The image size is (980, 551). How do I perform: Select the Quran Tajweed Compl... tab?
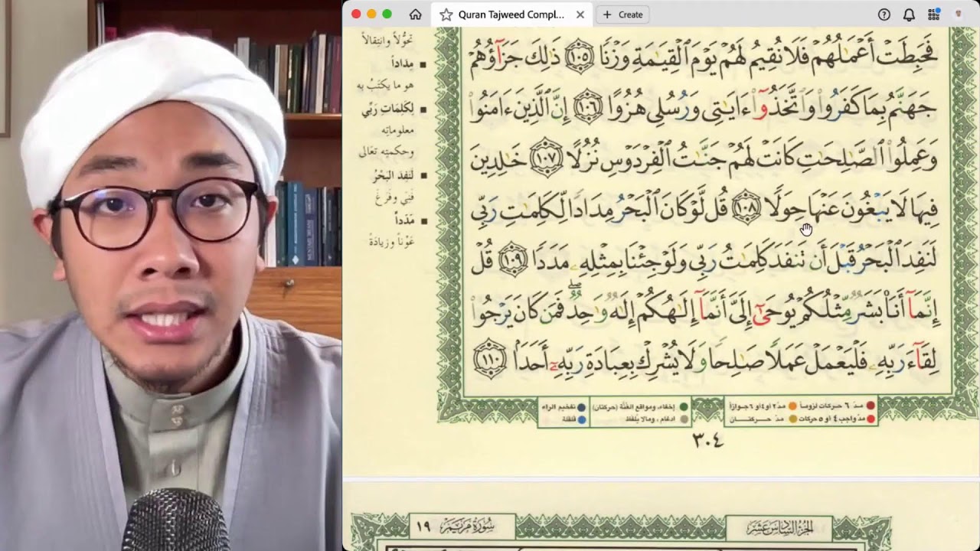point(511,15)
